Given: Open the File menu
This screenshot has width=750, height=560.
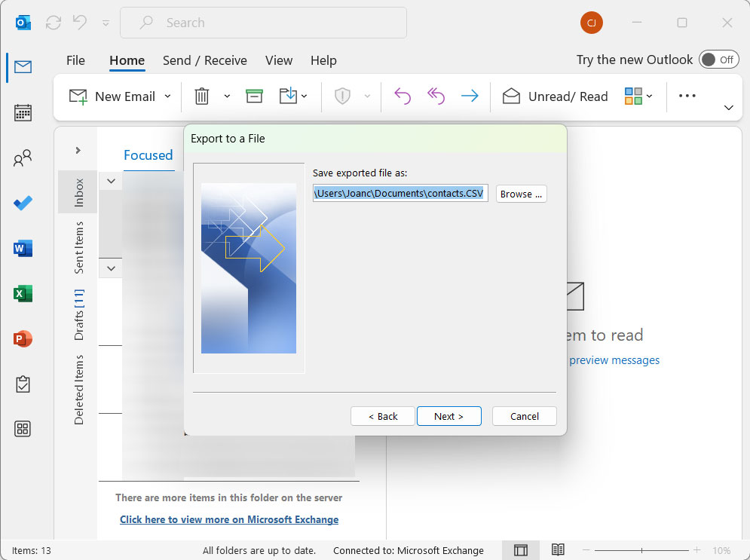Looking at the screenshot, I should [75, 60].
